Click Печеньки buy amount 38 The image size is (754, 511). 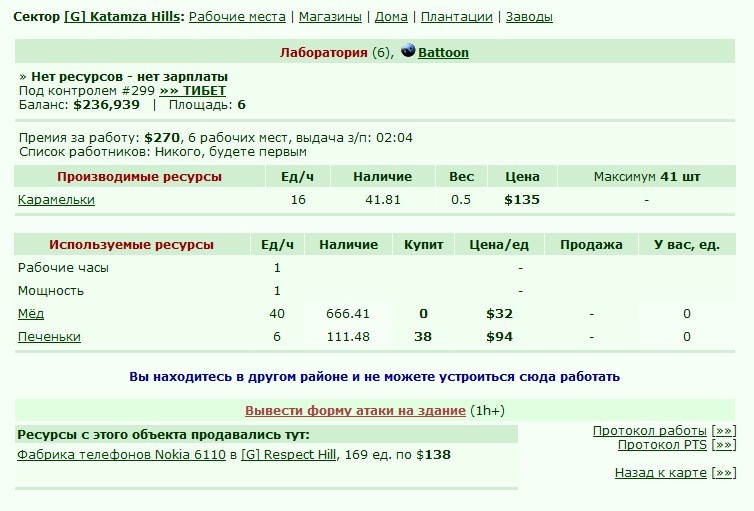(423, 337)
